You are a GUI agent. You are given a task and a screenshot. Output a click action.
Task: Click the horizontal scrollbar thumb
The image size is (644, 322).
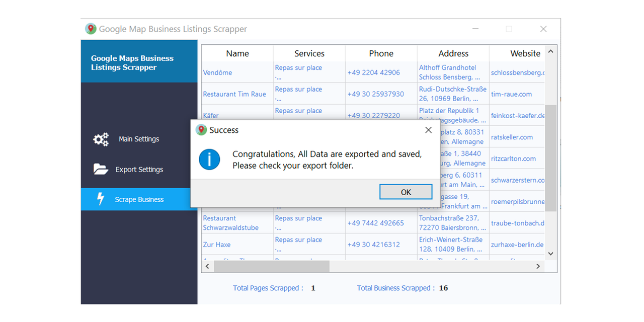[x=271, y=266]
